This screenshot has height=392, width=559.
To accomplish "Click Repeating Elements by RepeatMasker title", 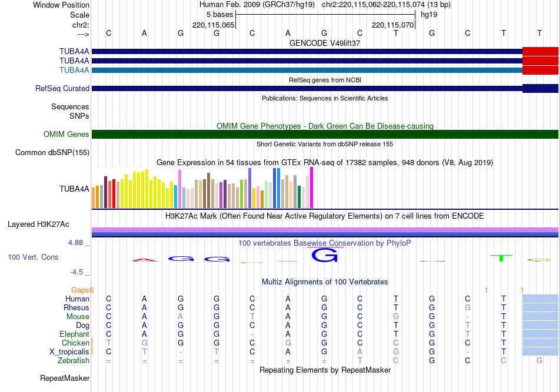I will click(x=325, y=370).
